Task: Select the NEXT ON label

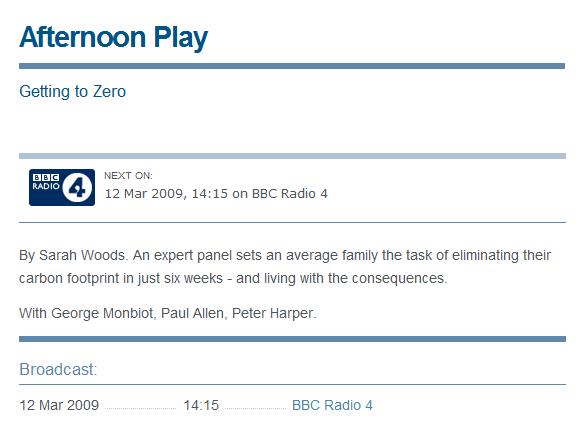Action: [x=128, y=176]
